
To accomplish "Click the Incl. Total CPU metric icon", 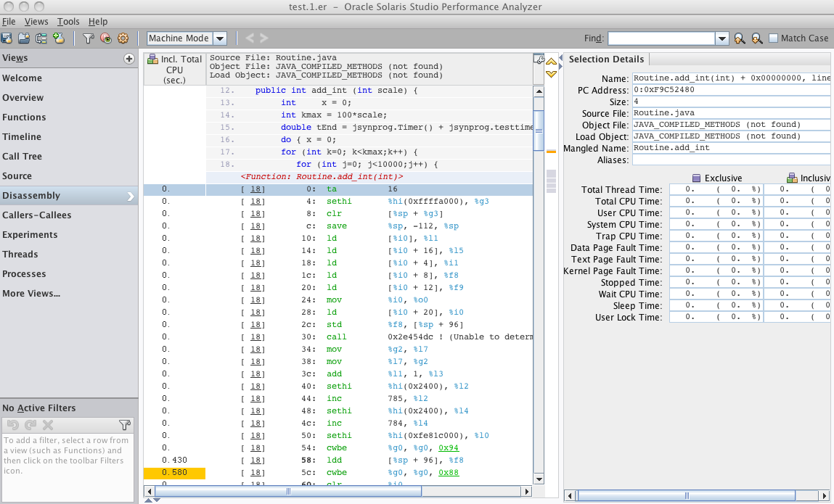I will click(x=152, y=59).
